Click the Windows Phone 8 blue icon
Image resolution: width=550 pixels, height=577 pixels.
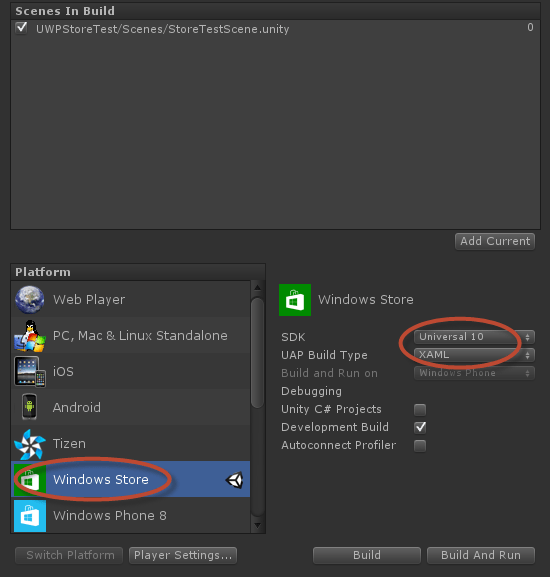click(x=30, y=516)
